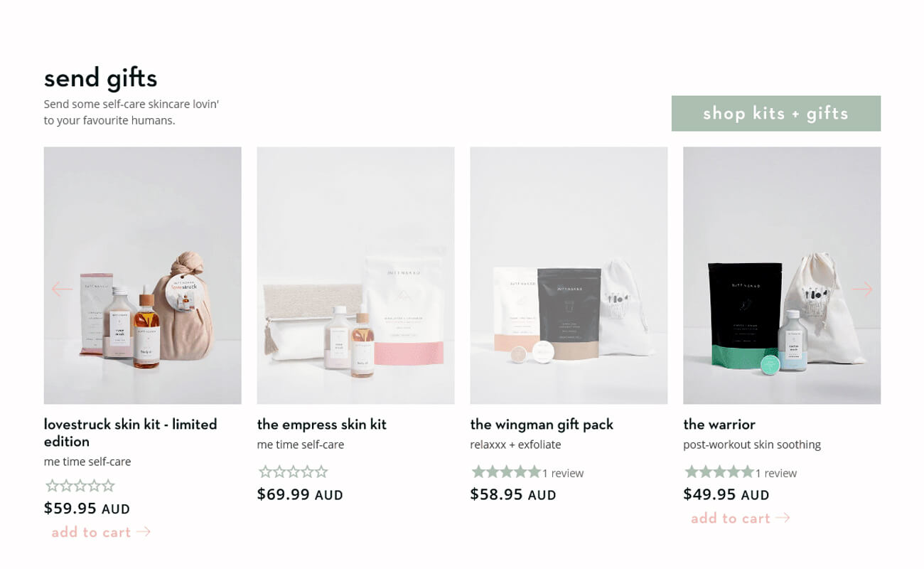Viewport: 924px width, 569px height.
Task: Open the empress skin kit product image
Action: 356,275
